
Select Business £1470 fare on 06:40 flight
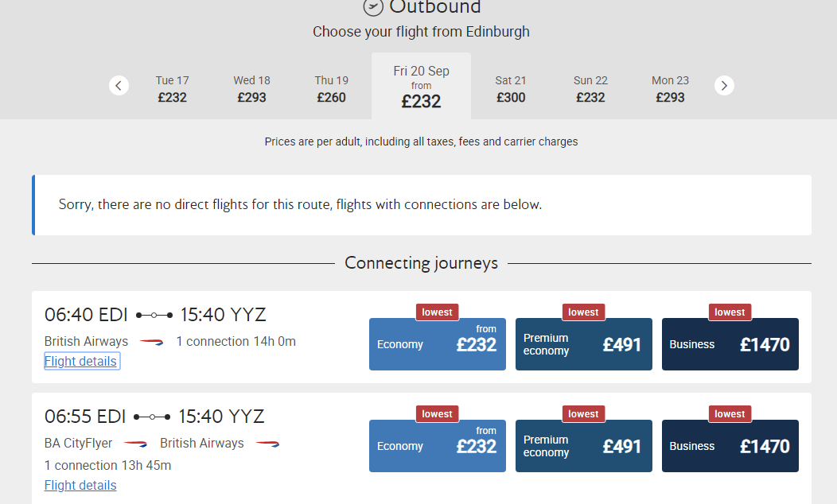coord(730,344)
